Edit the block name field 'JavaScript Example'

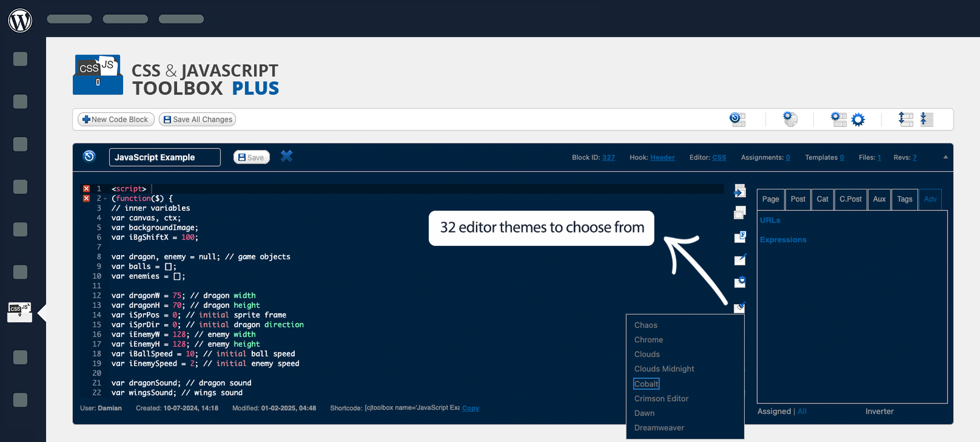point(165,158)
